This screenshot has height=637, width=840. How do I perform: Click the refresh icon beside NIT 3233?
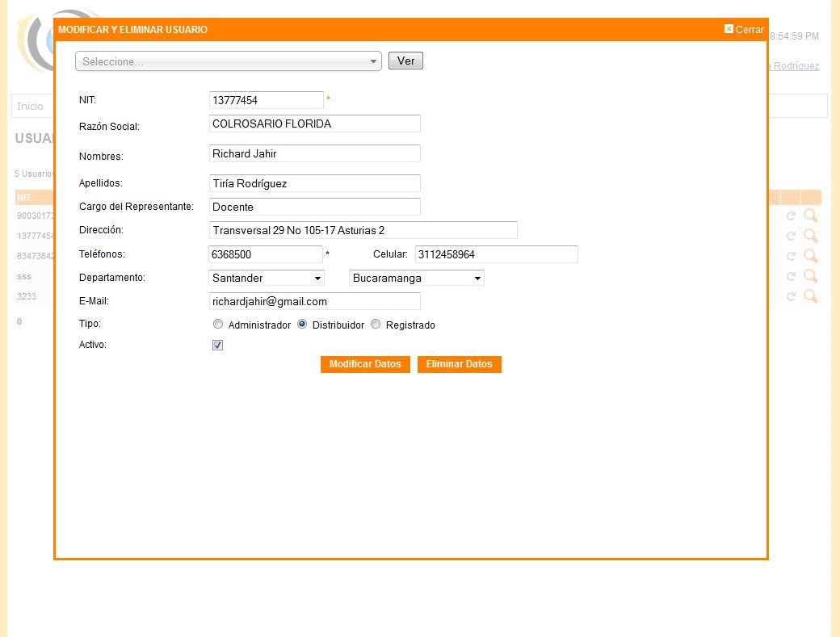(791, 295)
